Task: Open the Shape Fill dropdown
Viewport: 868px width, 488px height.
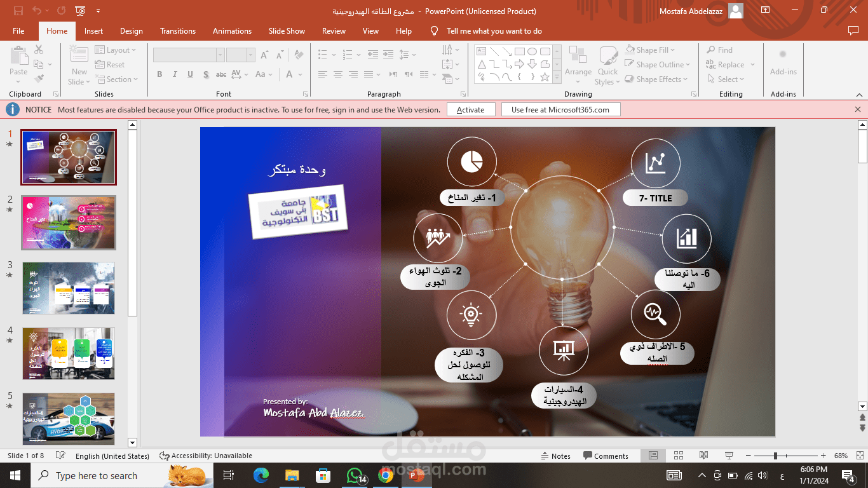Action: [650, 50]
